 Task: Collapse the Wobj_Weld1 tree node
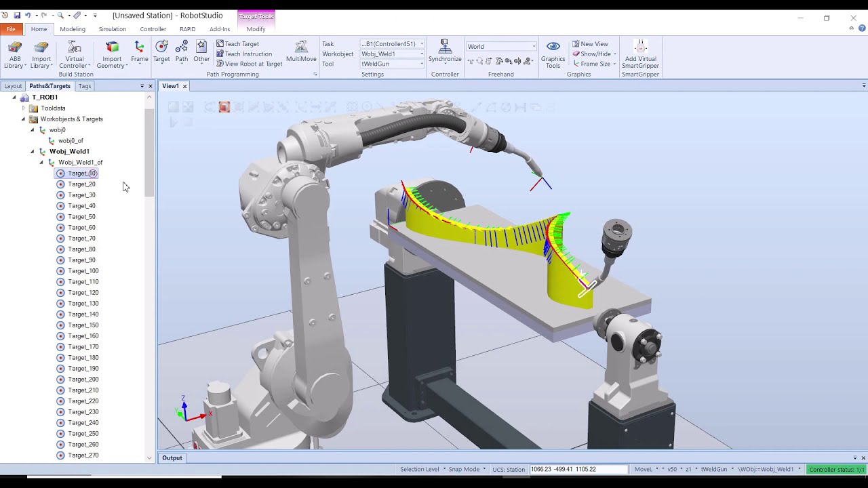click(x=31, y=151)
